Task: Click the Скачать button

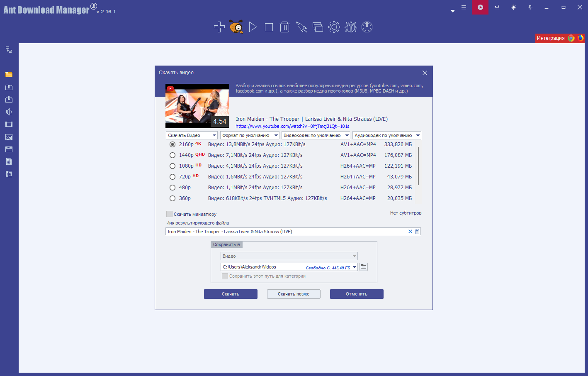Action: tap(231, 294)
